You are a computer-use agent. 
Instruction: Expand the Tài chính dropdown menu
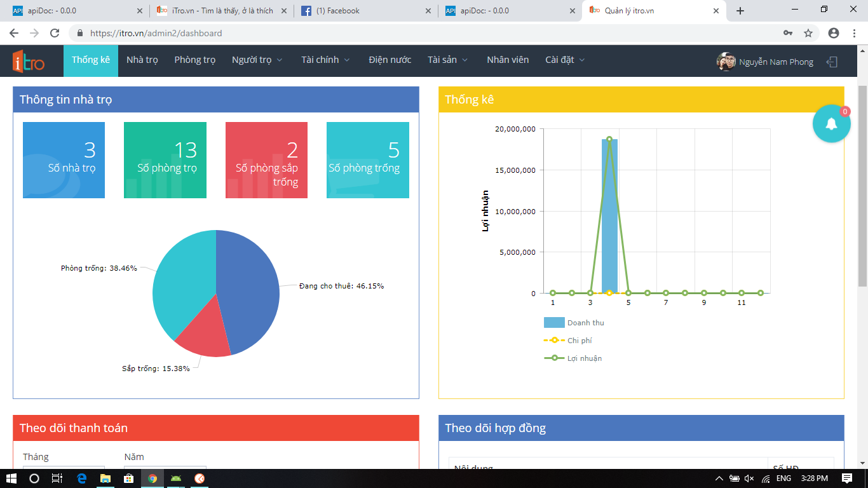pos(325,60)
